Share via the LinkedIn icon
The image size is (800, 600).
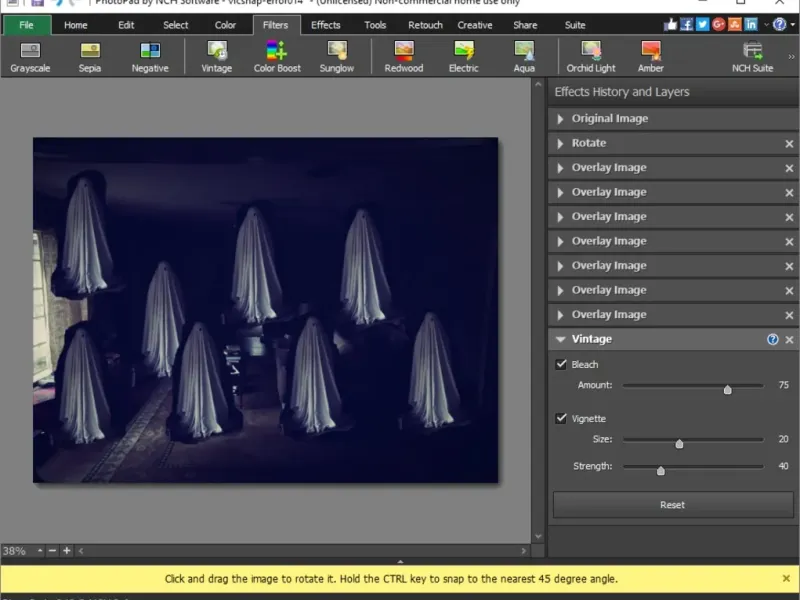pyautogui.click(x=751, y=24)
